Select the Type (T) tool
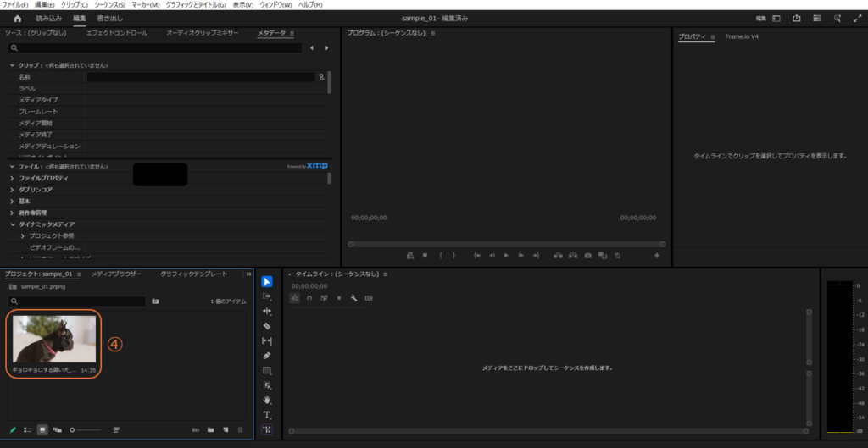Image resolution: width=868 pixels, height=448 pixels. (x=267, y=415)
